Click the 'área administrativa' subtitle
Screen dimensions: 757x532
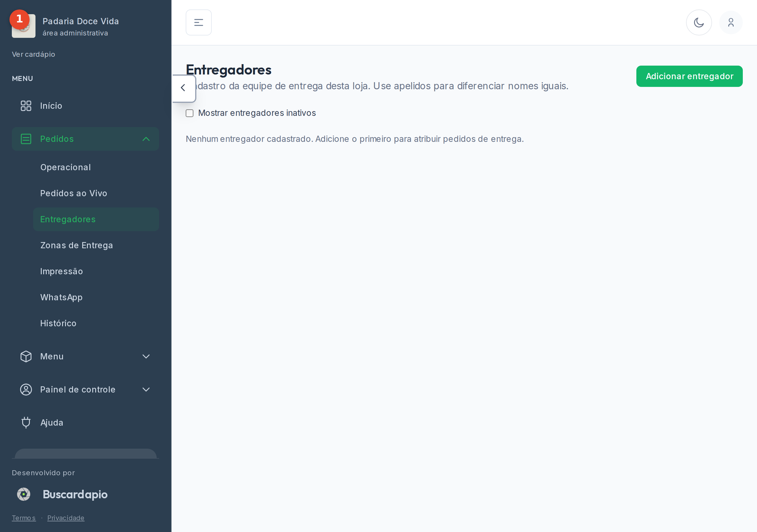(x=75, y=33)
